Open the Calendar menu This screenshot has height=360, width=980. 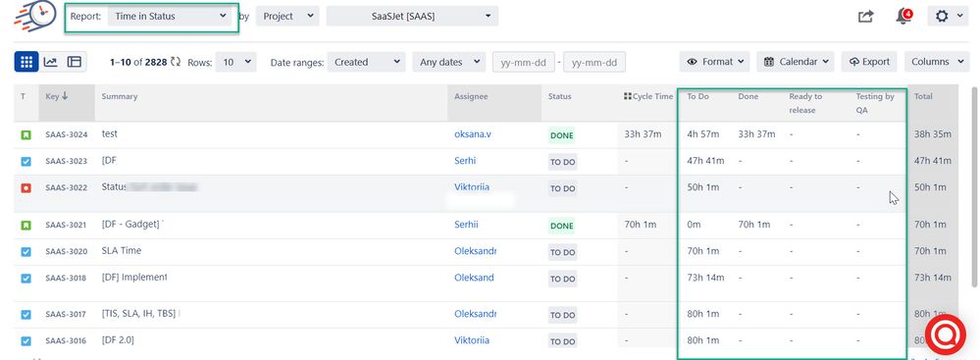pos(796,62)
